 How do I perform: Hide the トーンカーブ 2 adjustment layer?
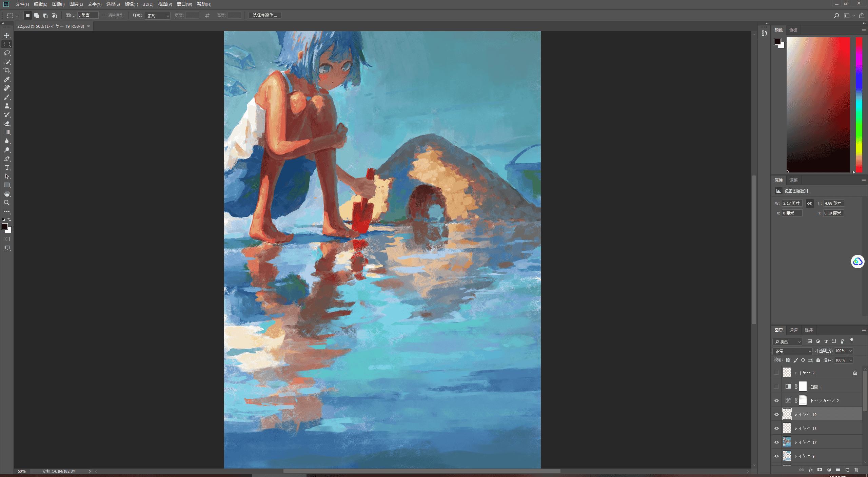coord(776,400)
